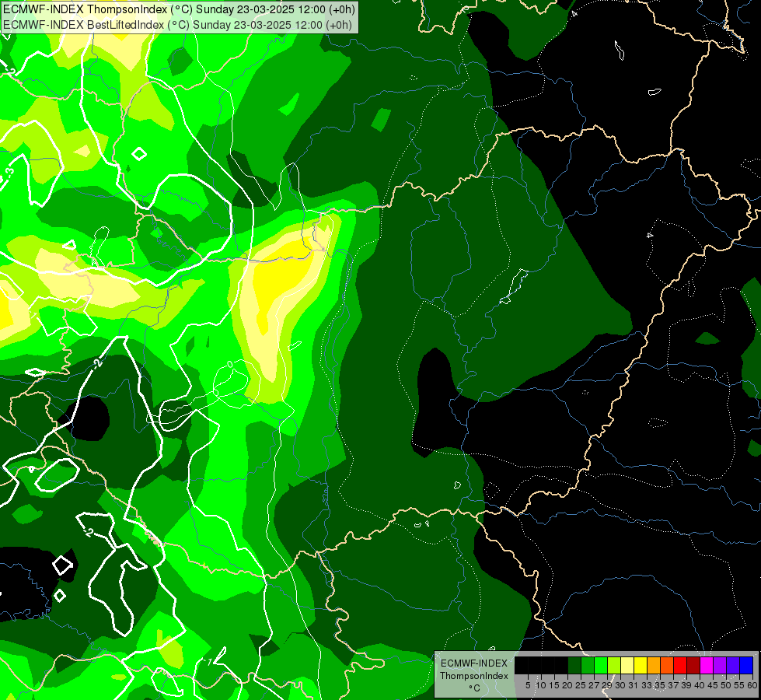Click the legend tick value "30"
Screen dimensions: 761x700
620,685
